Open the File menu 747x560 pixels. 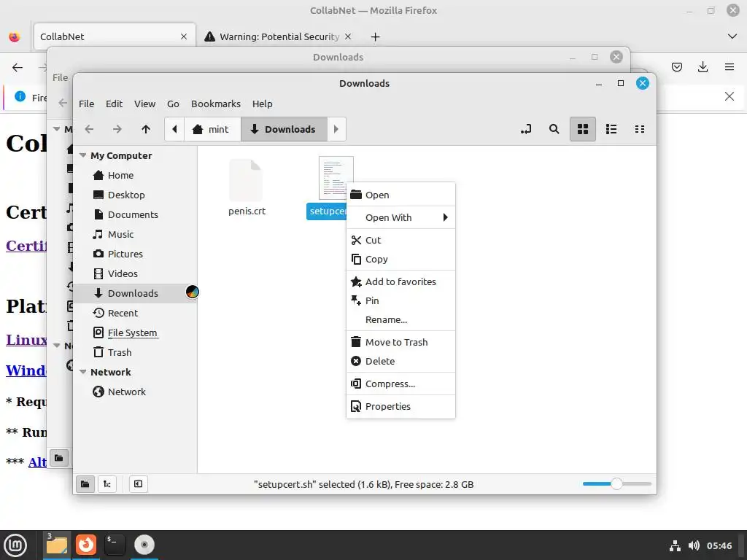point(86,104)
